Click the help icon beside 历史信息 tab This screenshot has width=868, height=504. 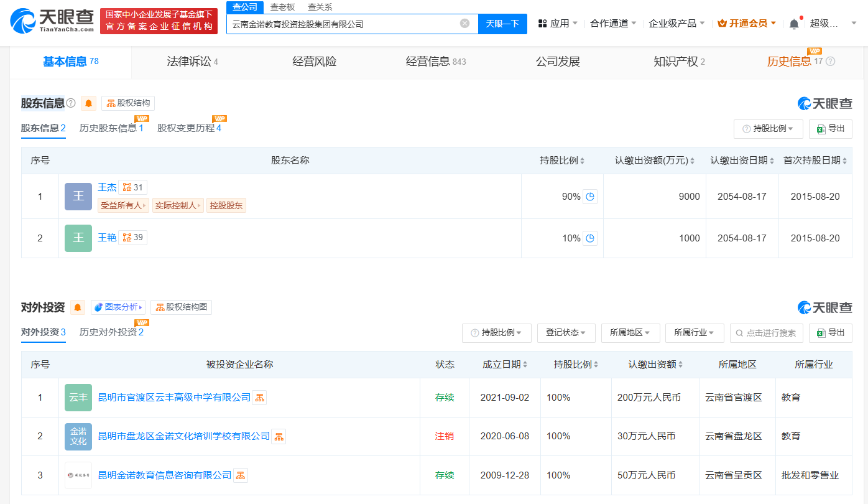[x=830, y=62]
